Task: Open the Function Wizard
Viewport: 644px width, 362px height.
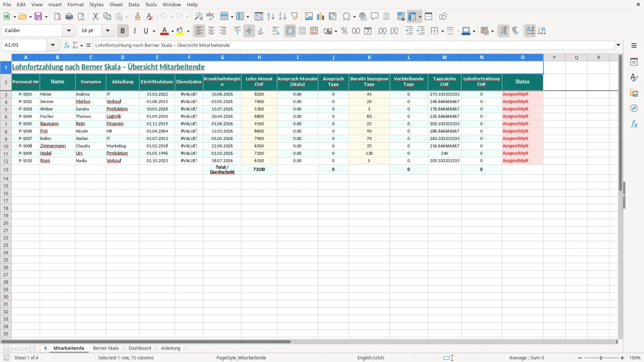Action: 67,46
